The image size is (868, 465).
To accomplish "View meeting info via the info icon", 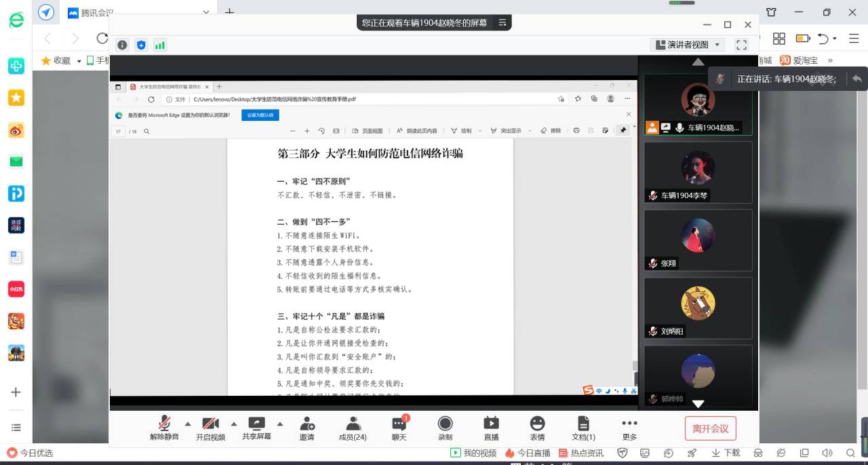I will click(x=122, y=45).
